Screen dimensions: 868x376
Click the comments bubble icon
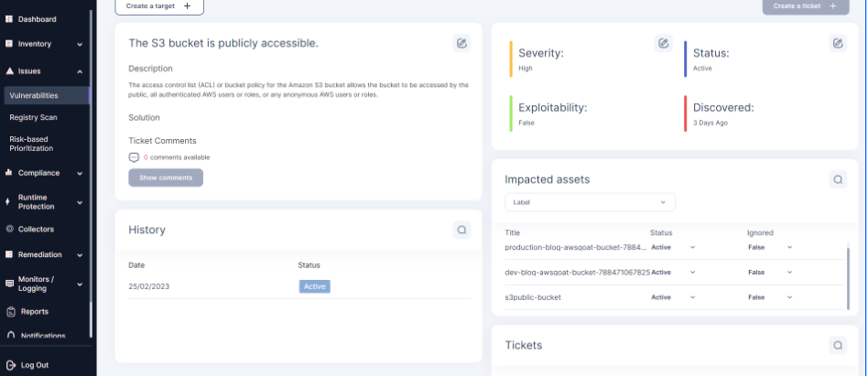click(x=134, y=157)
